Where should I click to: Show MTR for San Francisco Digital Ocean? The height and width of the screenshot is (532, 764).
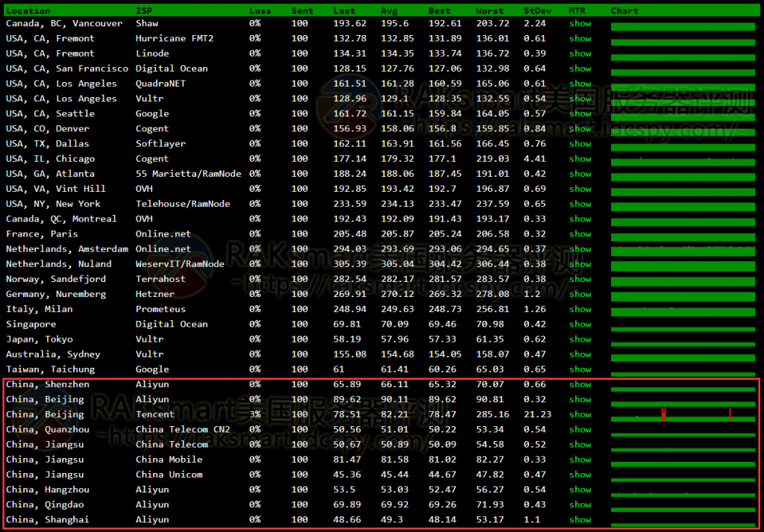[580, 69]
